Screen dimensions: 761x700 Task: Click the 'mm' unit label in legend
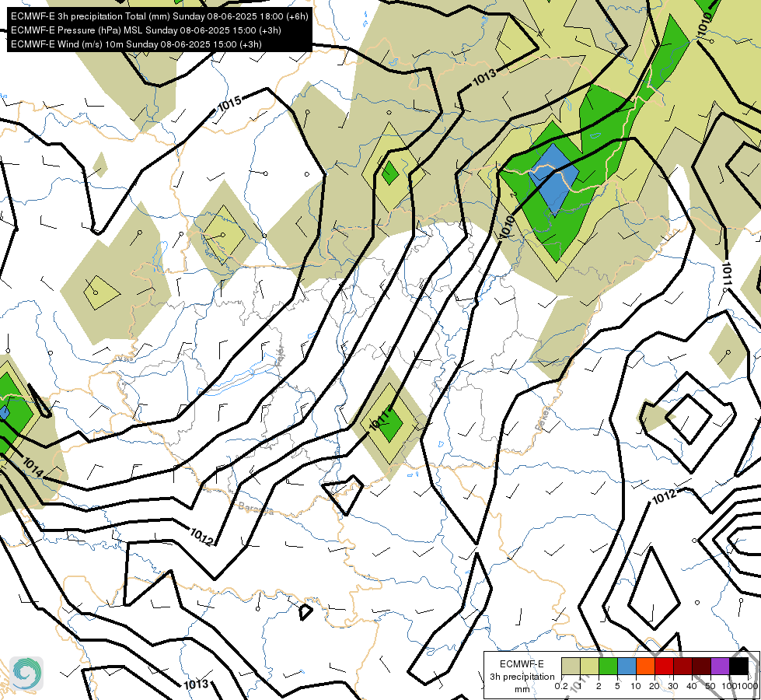coord(522,689)
